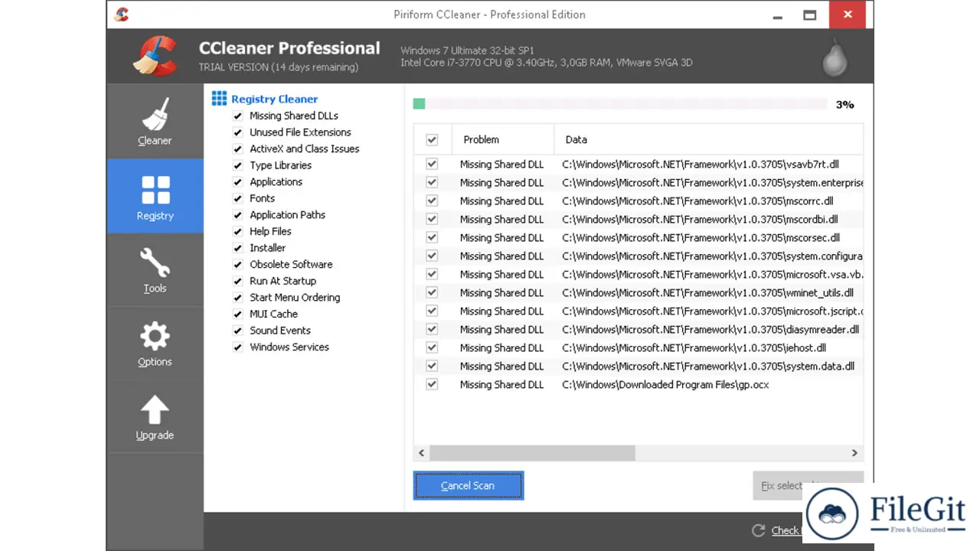Open the Options gear icon
This screenshot has width=980, height=551.
click(x=155, y=337)
